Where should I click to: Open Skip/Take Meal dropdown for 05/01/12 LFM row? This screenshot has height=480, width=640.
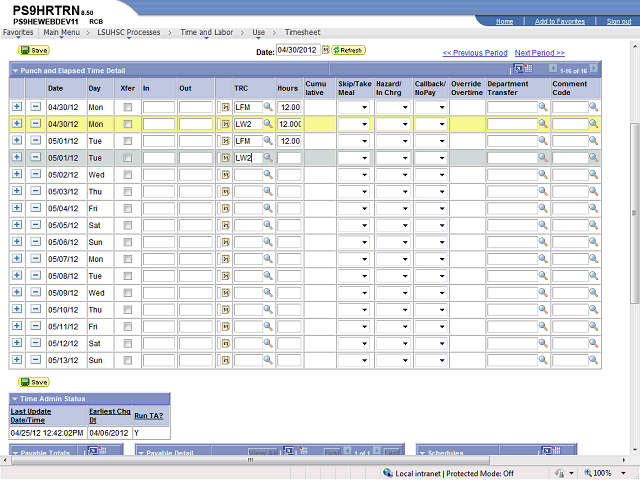tap(354, 141)
